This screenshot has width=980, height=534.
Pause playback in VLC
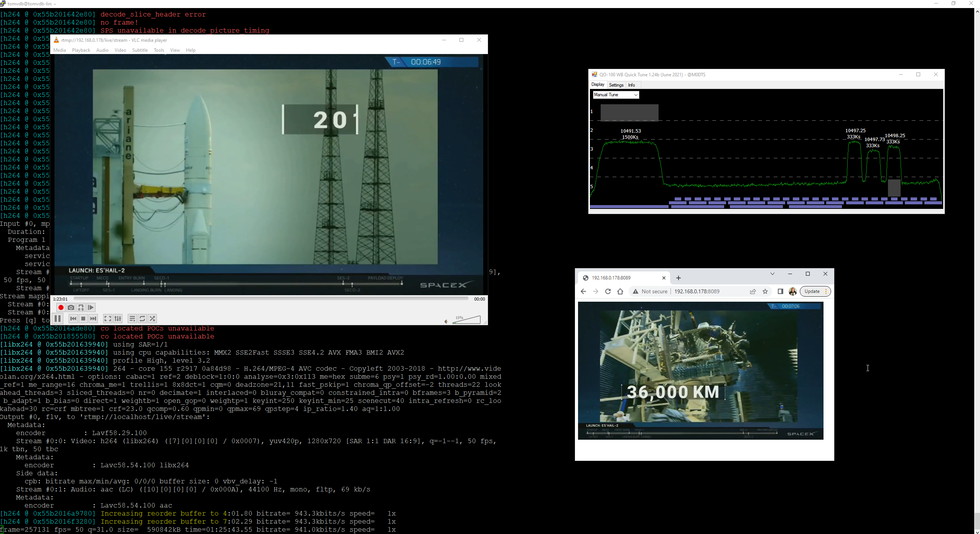58,319
